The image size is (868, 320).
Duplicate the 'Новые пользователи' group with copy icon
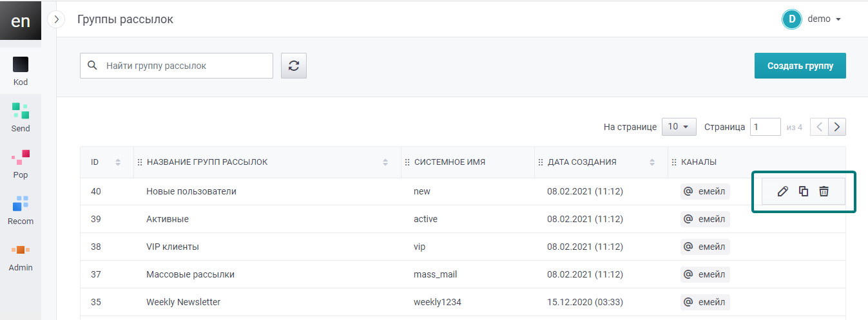click(x=804, y=191)
